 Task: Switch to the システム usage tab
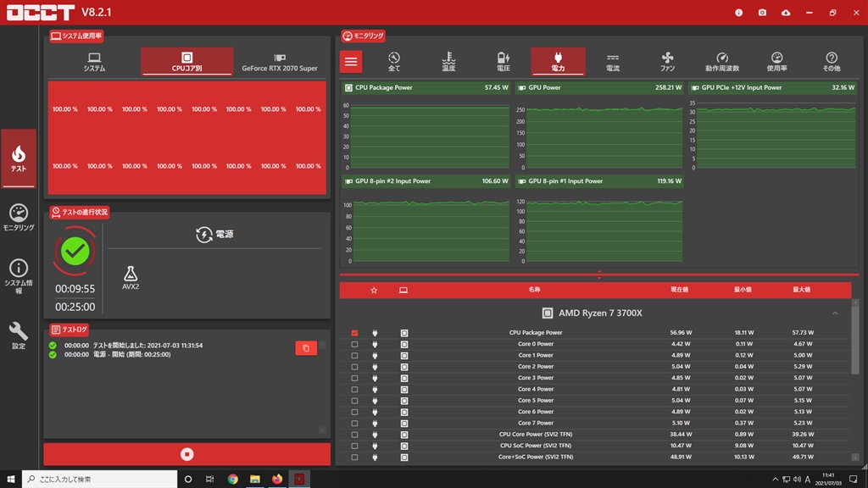[94, 61]
